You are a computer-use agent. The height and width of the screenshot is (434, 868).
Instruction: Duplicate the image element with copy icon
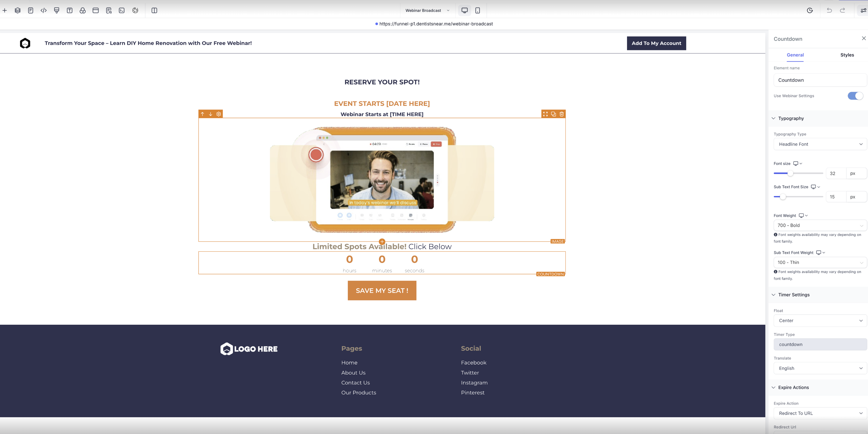coord(554,114)
